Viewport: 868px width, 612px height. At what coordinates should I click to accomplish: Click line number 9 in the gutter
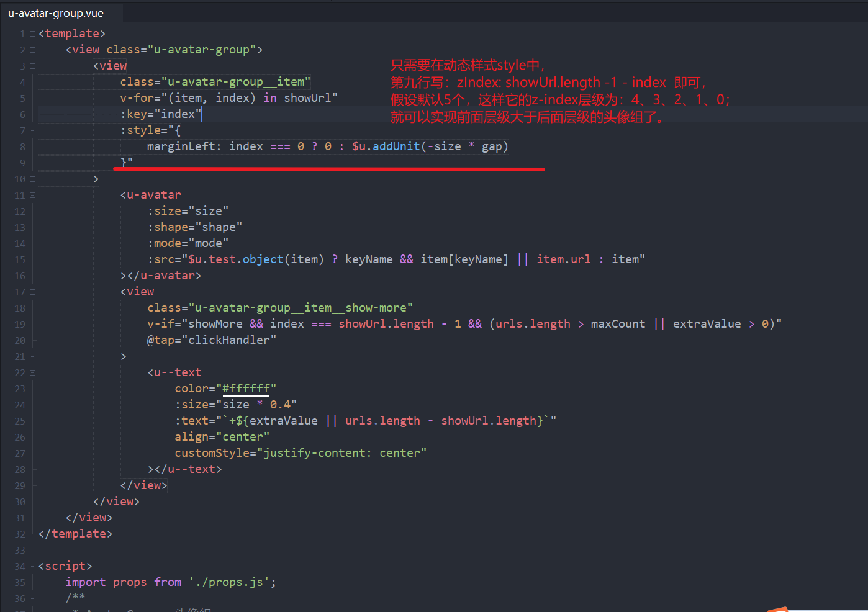tap(22, 163)
